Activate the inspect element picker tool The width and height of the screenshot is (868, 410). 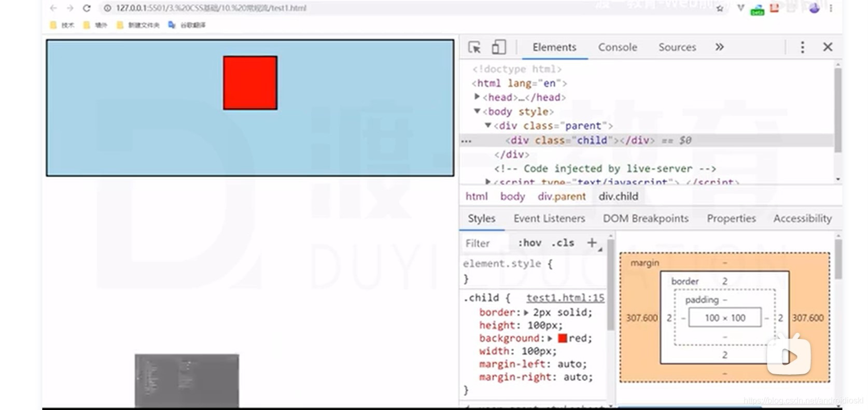click(474, 47)
